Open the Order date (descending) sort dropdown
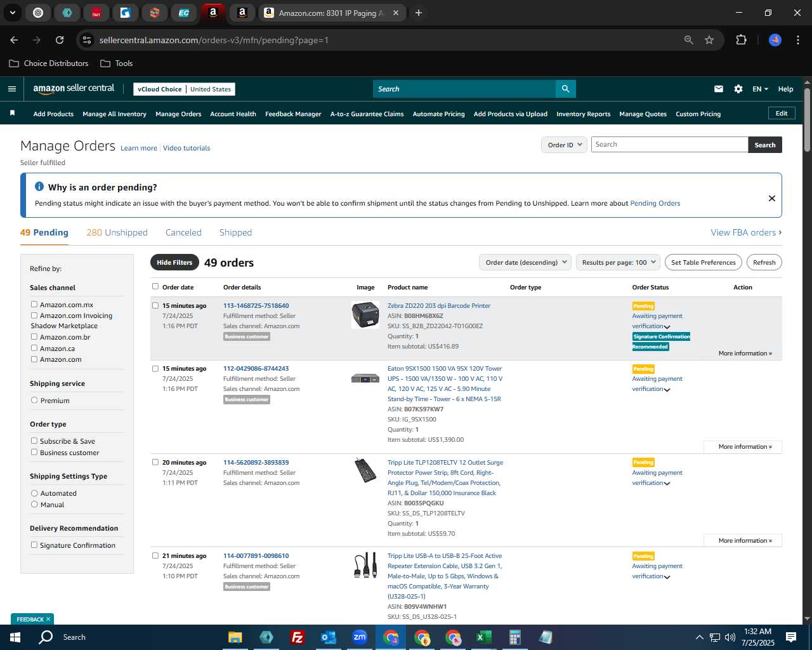The height and width of the screenshot is (650, 812). 525,262
